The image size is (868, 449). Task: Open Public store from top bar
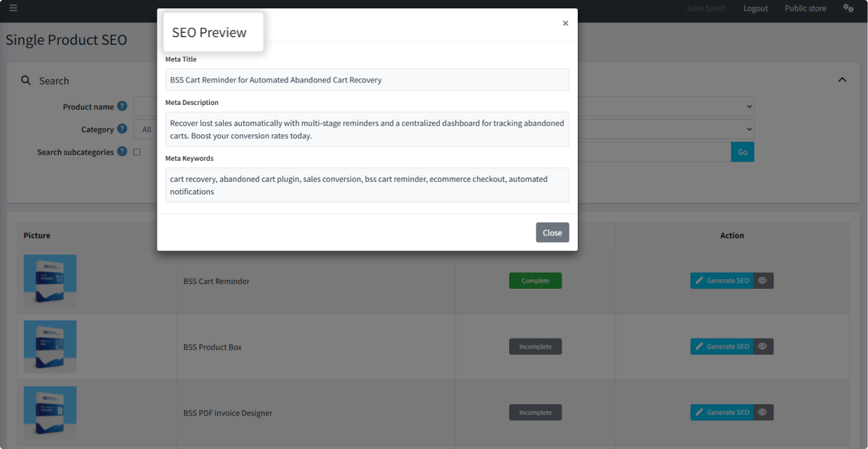[x=805, y=8]
